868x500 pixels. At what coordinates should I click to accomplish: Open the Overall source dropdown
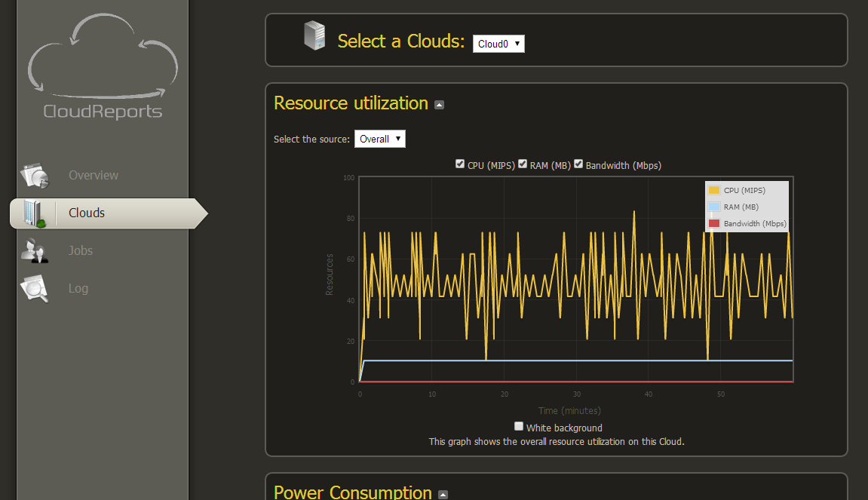380,139
